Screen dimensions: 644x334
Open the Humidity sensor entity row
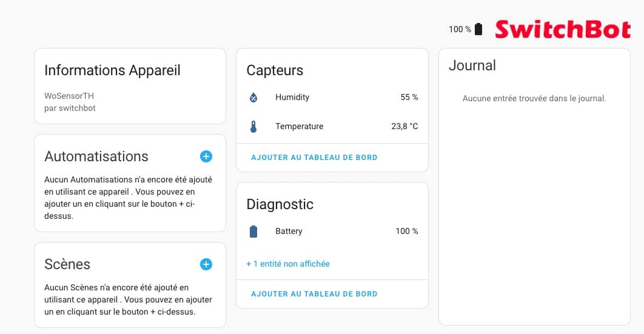pos(332,97)
